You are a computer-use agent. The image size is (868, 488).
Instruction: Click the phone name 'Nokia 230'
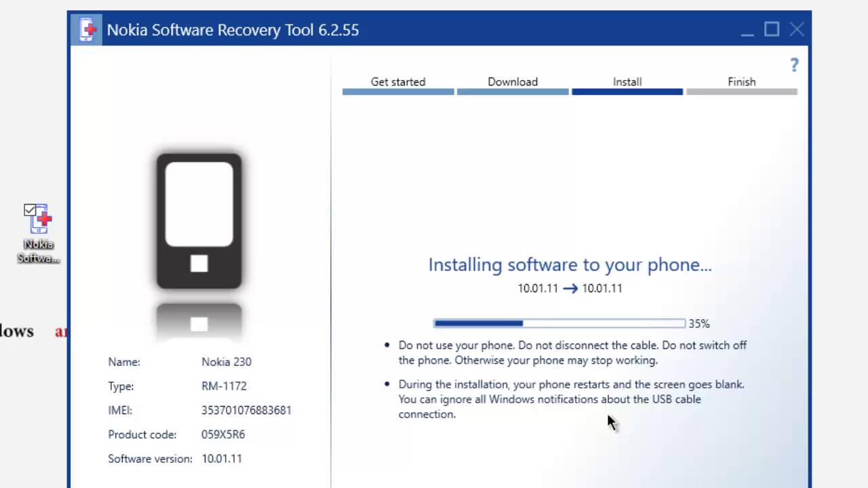coord(226,362)
